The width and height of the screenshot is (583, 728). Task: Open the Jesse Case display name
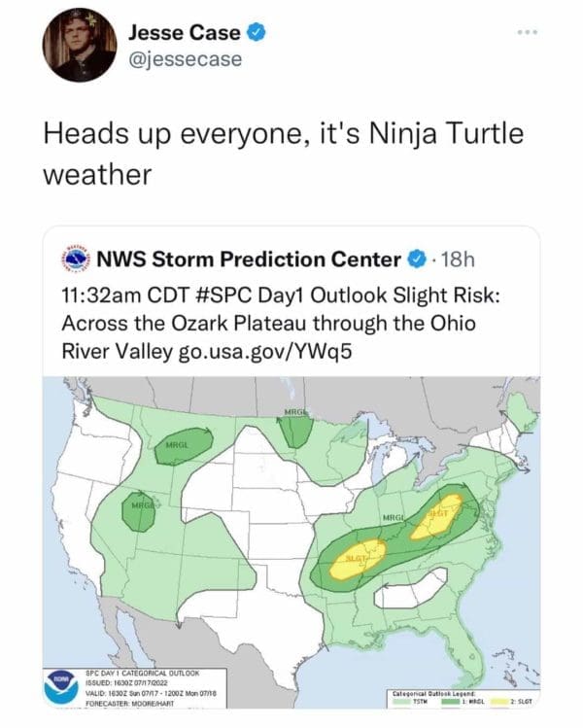click(187, 34)
